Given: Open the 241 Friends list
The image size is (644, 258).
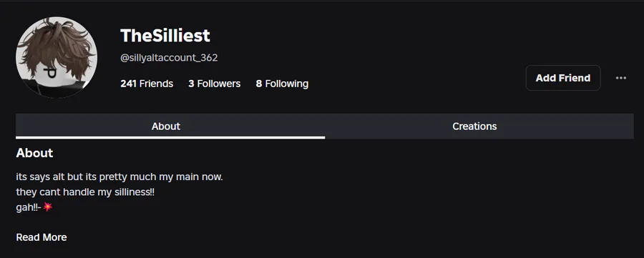Looking at the screenshot, I should coord(147,84).
